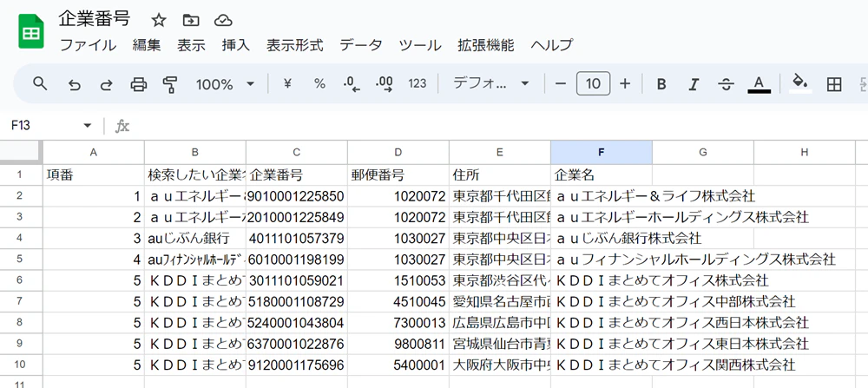Open the fill color picker
This screenshot has width=868, height=388.
[800, 83]
